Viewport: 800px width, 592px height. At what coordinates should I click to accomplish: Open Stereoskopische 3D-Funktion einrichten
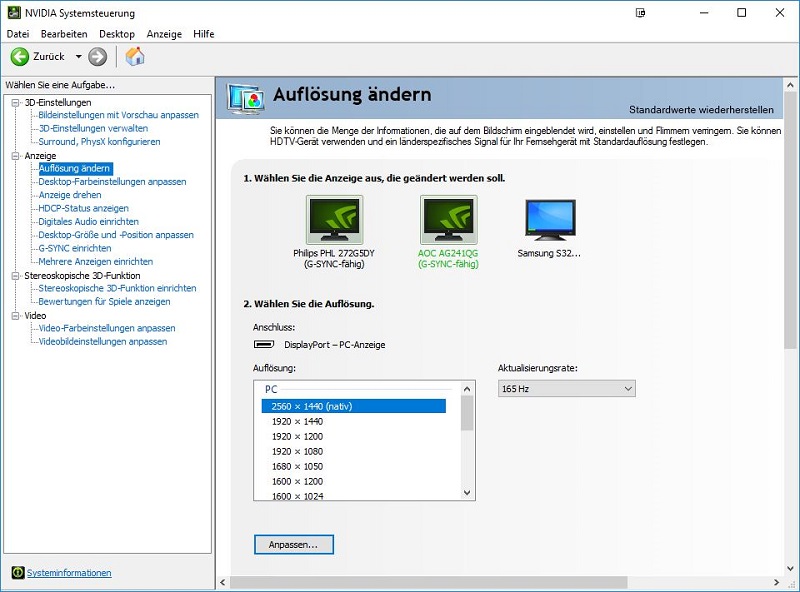[117, 288]
